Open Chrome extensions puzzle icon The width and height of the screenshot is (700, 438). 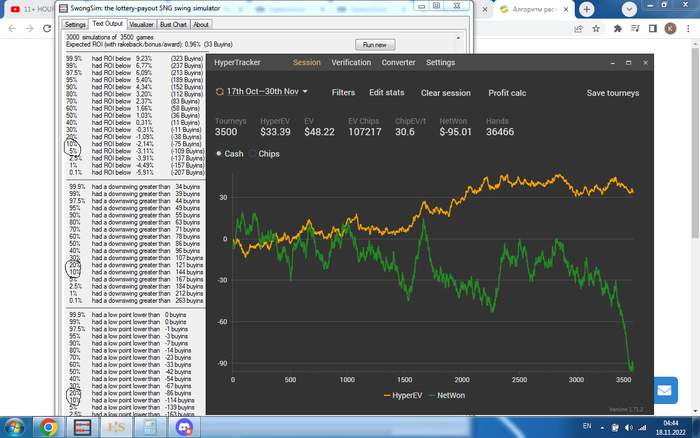click(x=618, y=29)
